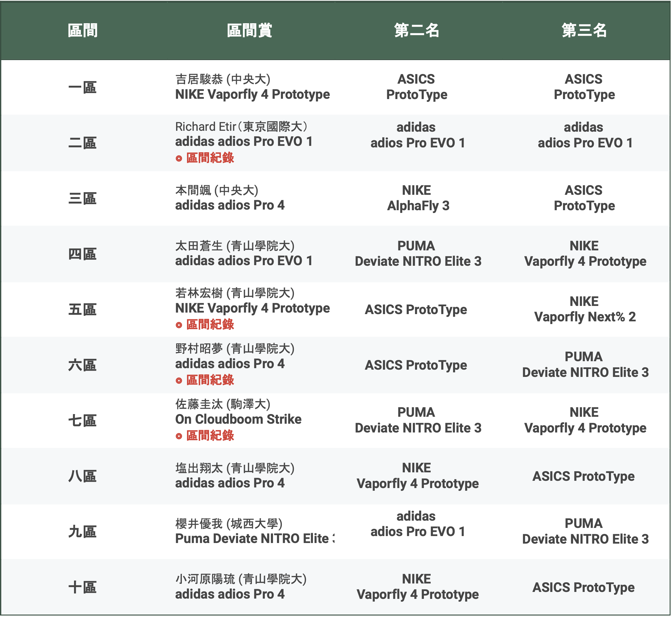Click the 區間賞 column header

[249, 31]
